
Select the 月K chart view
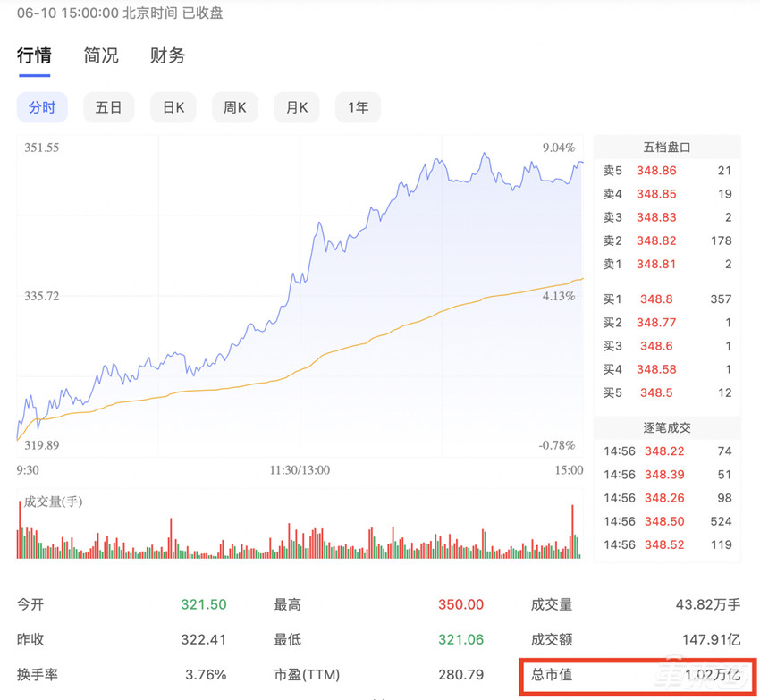[296, 106]
